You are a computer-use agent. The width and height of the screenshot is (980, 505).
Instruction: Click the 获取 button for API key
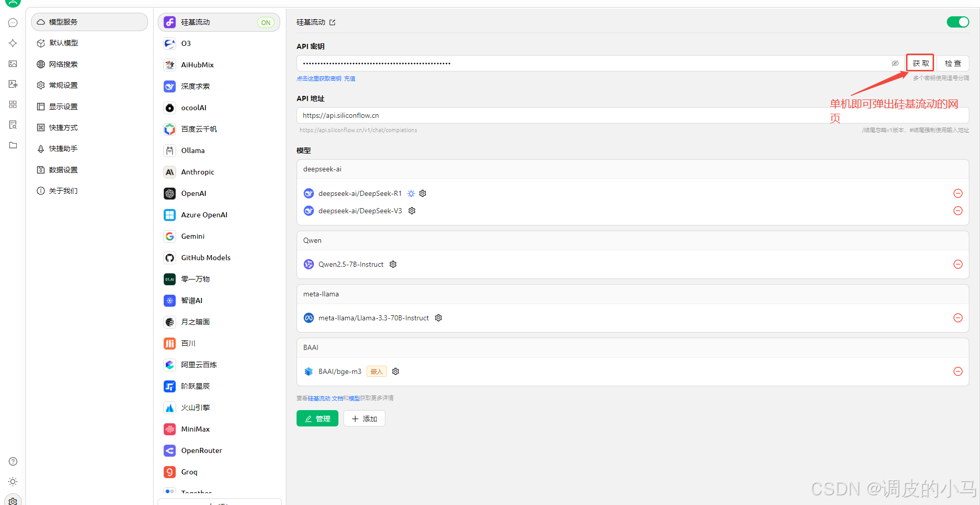coord(920,63)
